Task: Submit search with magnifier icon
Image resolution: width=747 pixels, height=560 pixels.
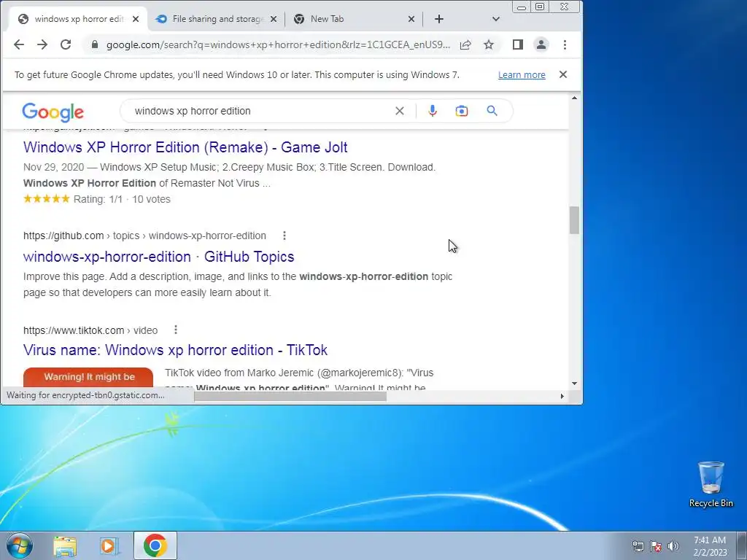Action: tap(492, 111)
